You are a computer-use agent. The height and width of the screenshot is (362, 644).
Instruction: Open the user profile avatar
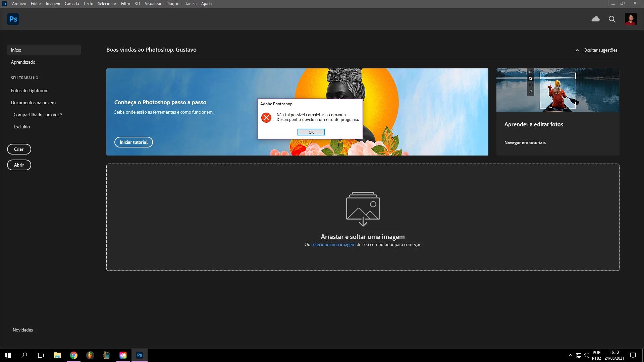pyautogui.click(x=631, y=19)
